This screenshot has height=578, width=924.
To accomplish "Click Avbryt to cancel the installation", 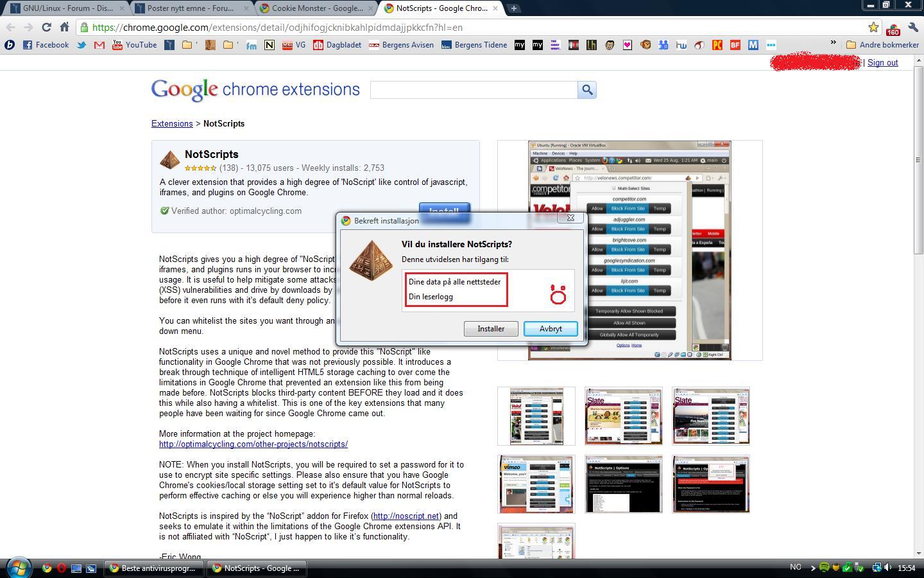I will (x=551, y=329).
